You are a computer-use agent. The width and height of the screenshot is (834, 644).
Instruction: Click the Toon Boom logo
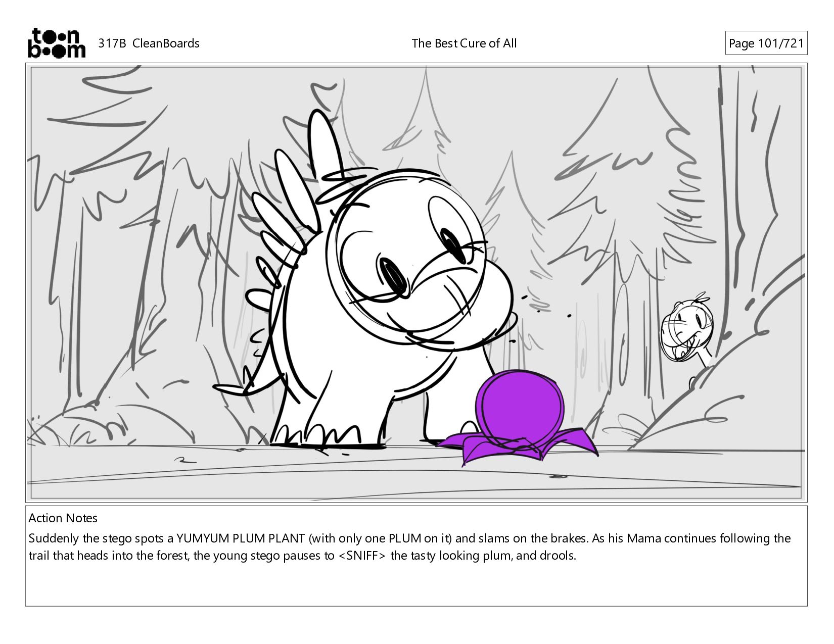point(56,43)
